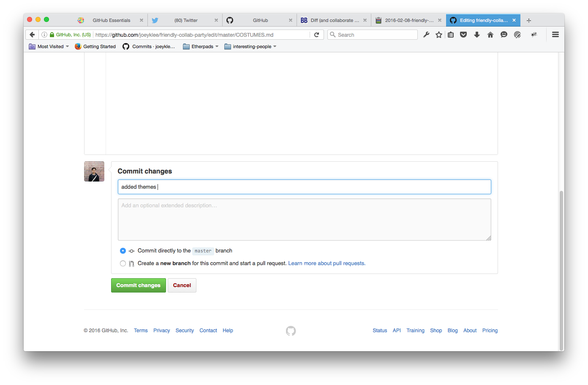
Task: Click the optional extended description box
Action: 304,220
